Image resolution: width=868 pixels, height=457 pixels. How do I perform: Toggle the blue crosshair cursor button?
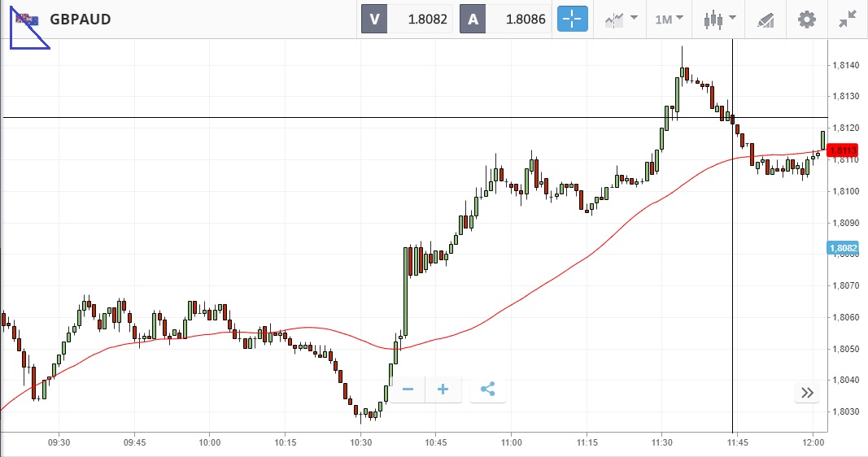click(572, 19)
